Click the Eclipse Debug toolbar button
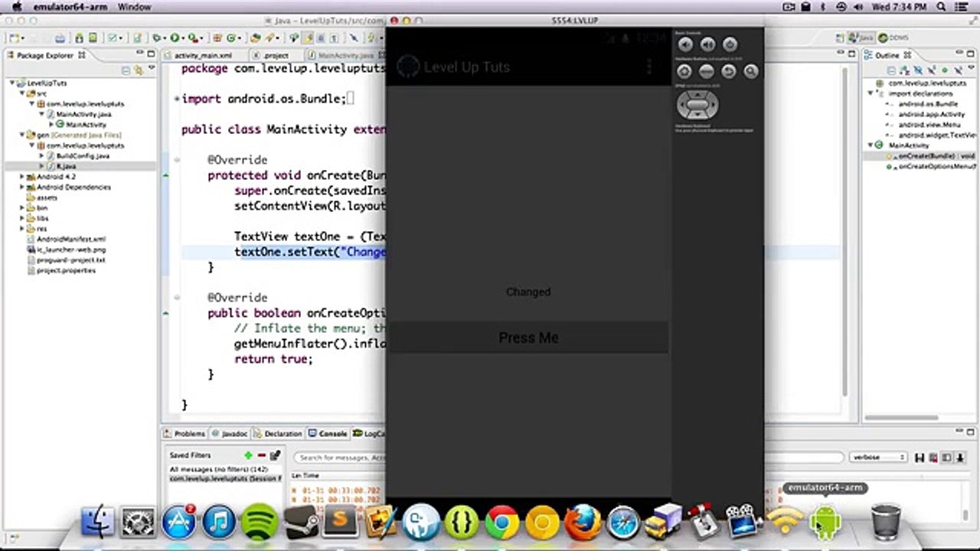980x551 pixels. click(x=157, y=37)
